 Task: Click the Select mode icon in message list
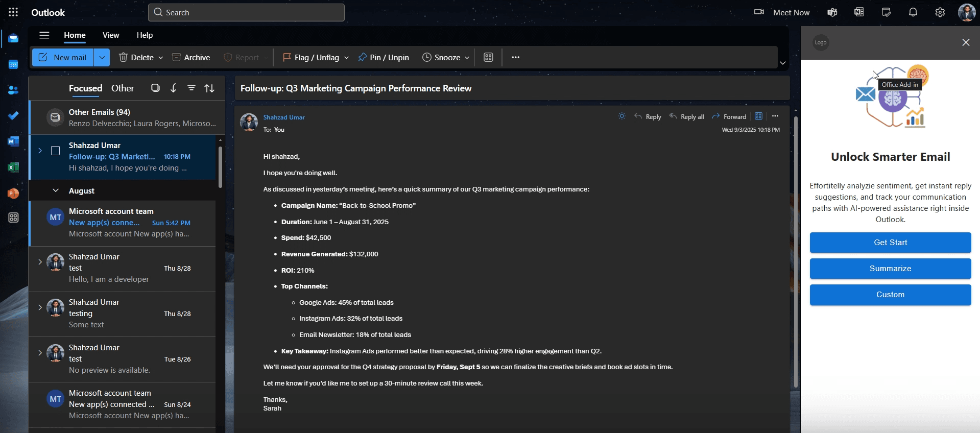[155, 88]
